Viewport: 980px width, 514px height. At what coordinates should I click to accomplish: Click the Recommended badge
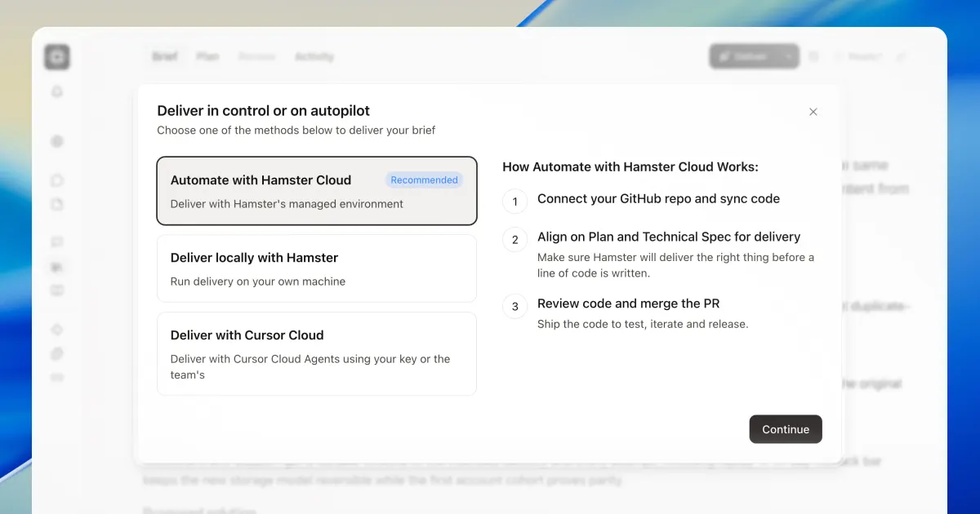click(x=424, y=180)
